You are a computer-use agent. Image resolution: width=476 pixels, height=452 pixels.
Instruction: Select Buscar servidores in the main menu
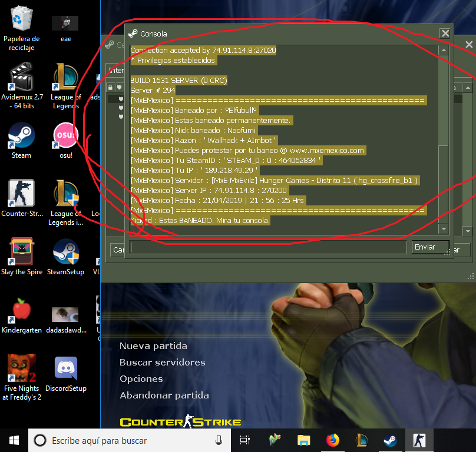click(163, 362)
